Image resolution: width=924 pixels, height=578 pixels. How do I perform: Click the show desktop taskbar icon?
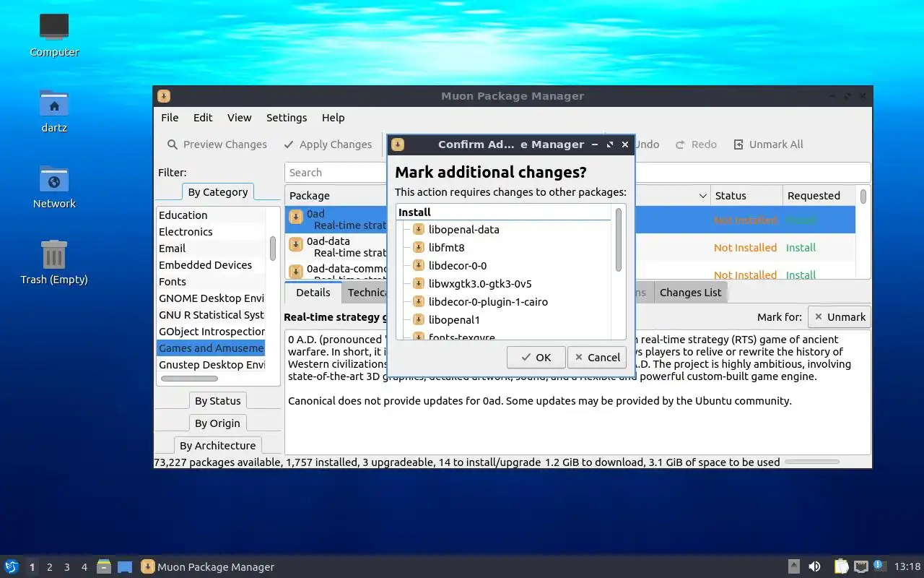125,566
